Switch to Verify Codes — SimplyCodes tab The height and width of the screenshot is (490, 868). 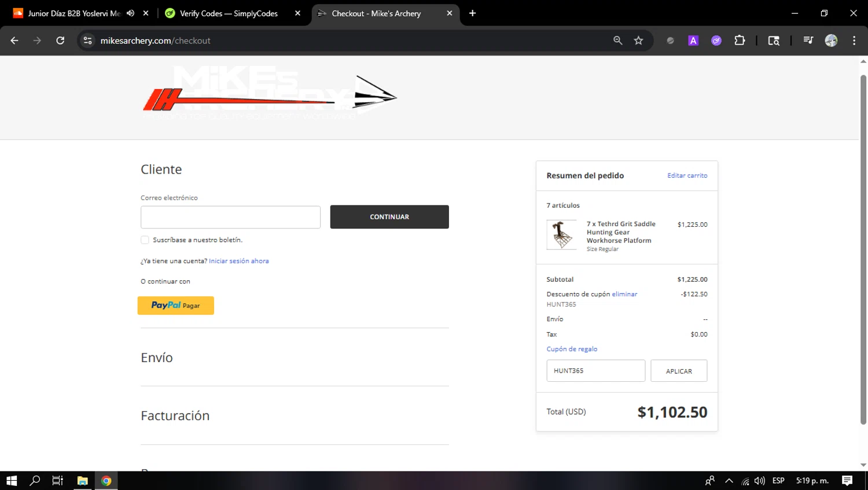coord(228,13)
